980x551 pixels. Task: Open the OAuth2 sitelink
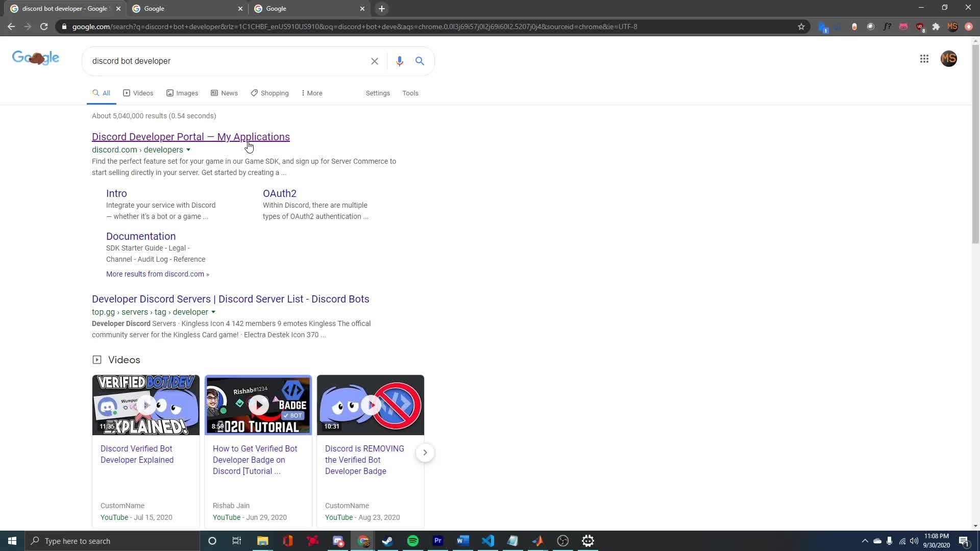(279, 193)
